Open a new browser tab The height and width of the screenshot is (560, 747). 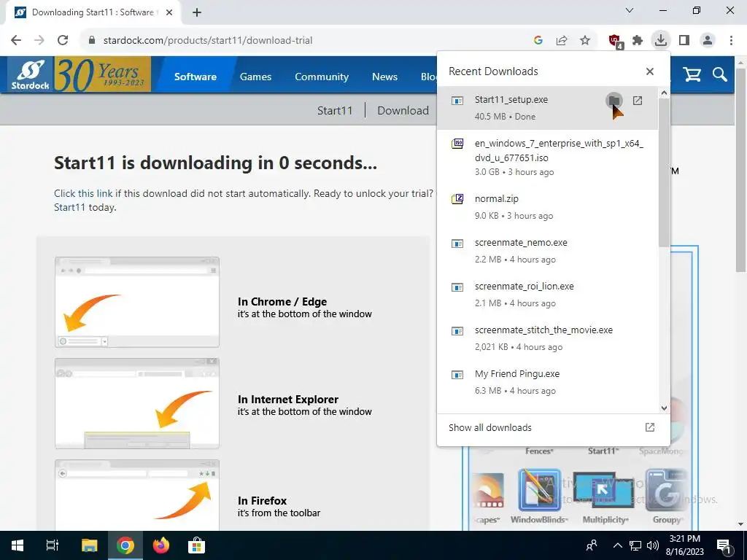pyautogui.click(x=197, y=12)
